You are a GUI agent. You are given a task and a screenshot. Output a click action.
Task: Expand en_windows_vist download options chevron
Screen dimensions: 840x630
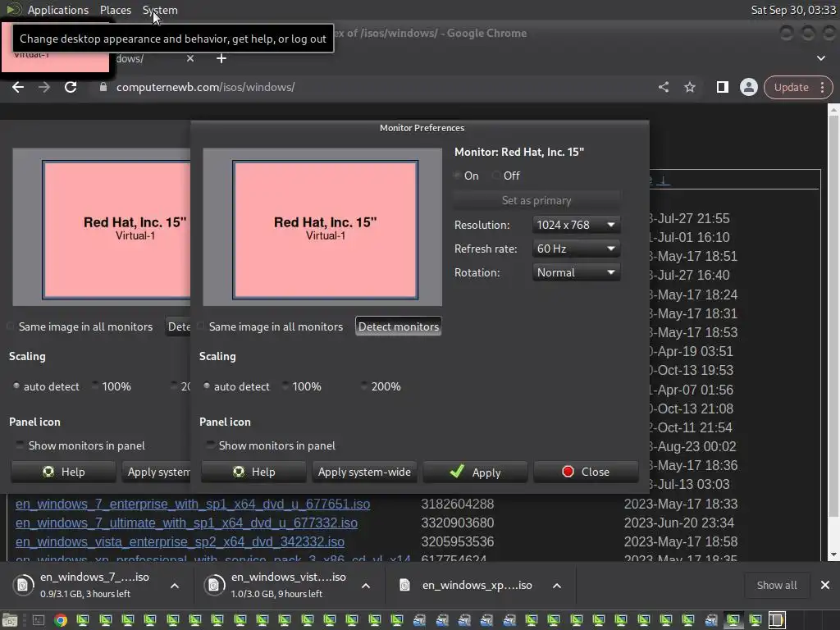pos(366,586)
